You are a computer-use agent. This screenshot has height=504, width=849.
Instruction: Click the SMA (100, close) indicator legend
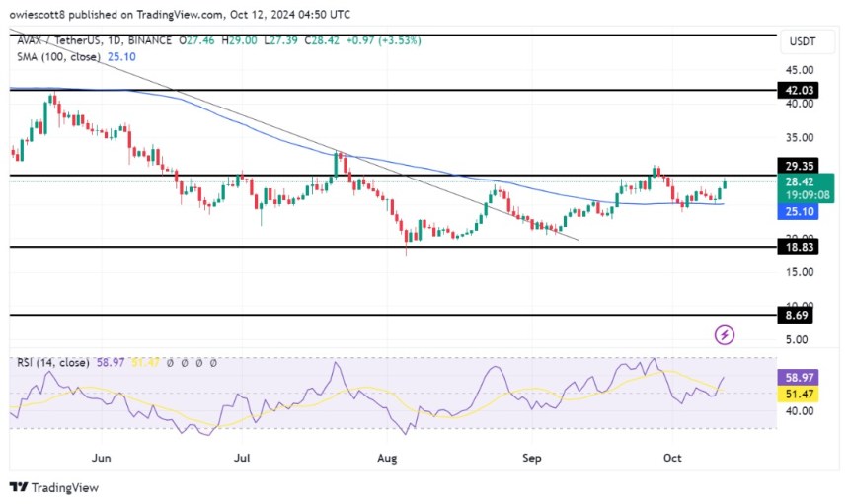click(59, 55)
